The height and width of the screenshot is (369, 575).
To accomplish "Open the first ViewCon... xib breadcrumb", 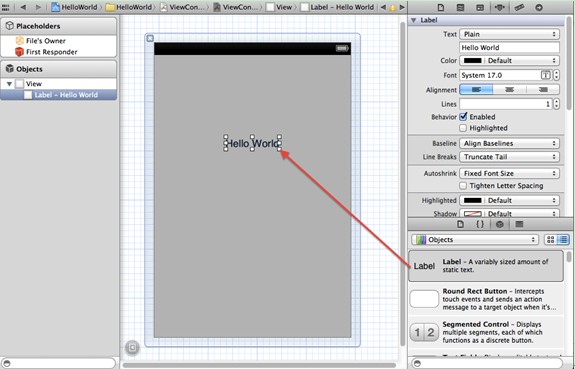I will [182, 7].
